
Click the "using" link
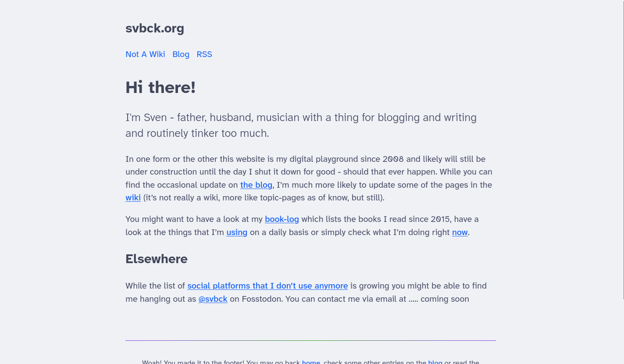tap(237, 232)
